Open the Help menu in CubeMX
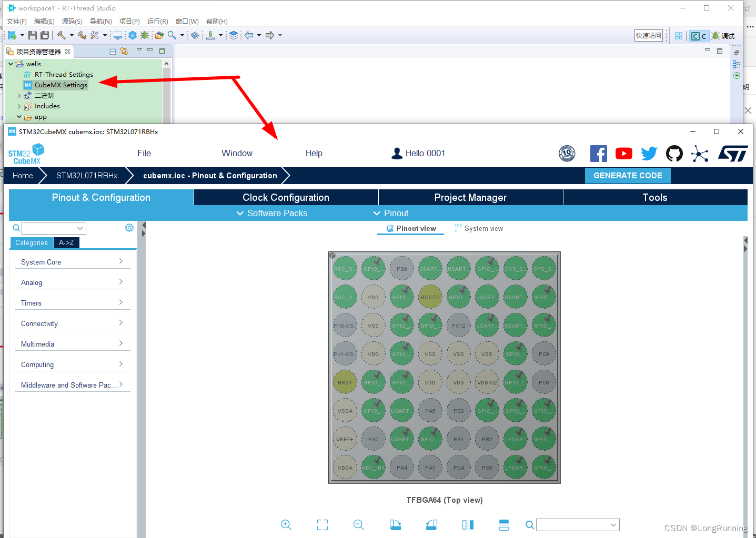756x538 pixels. pos(314,153)
